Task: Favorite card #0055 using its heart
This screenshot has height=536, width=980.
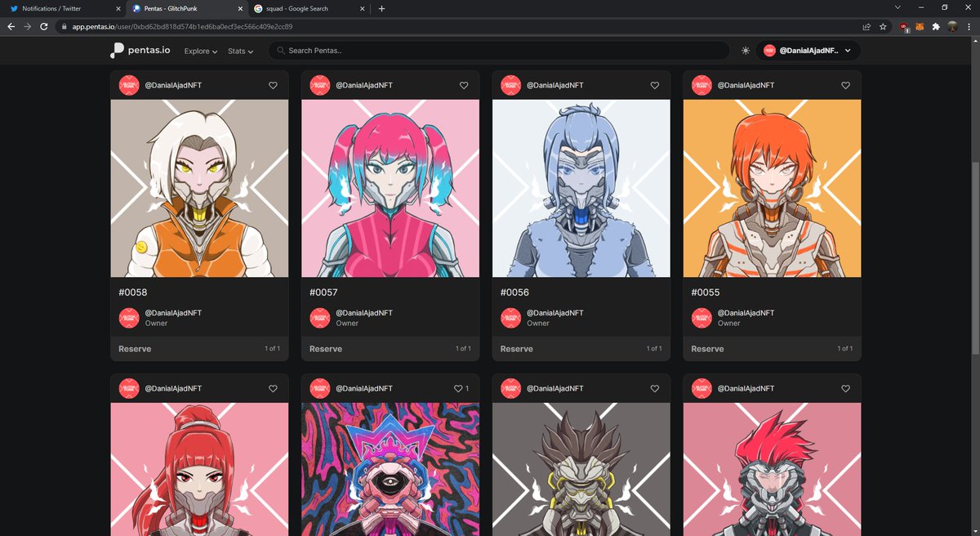Action: (845, 85)
